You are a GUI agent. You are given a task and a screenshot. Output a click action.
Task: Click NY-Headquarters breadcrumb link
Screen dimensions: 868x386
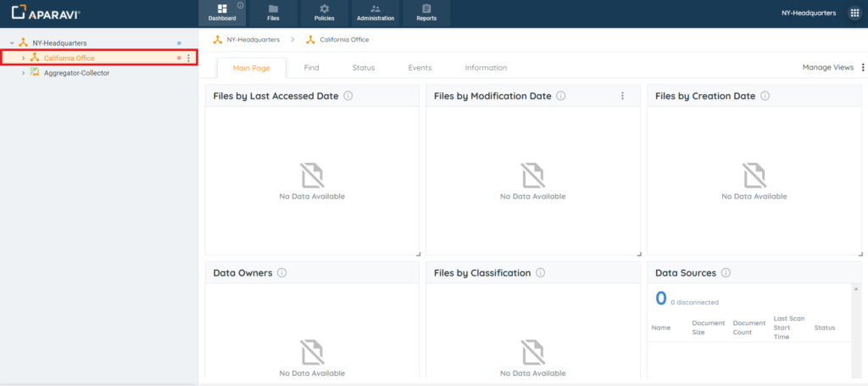(253, 40)
